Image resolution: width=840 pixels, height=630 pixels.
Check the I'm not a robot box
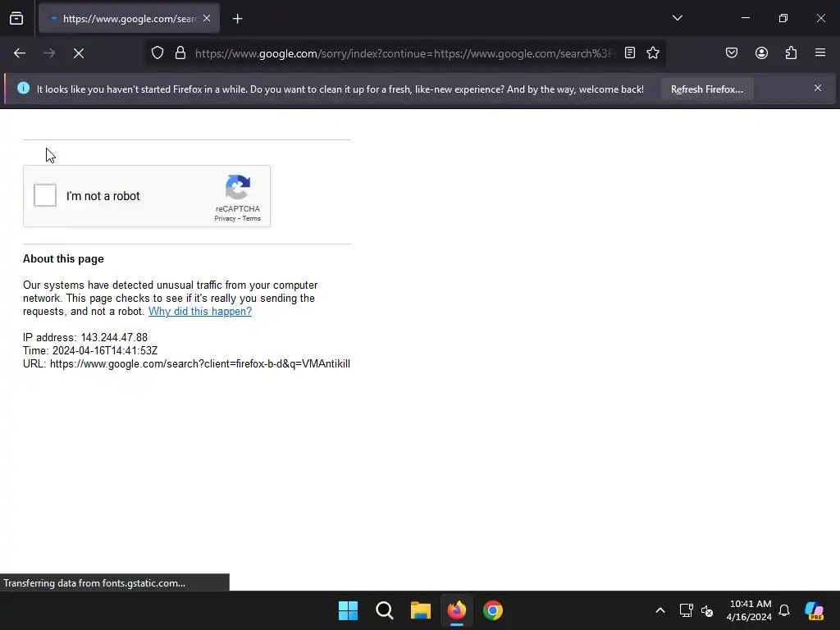click(45, 195)
